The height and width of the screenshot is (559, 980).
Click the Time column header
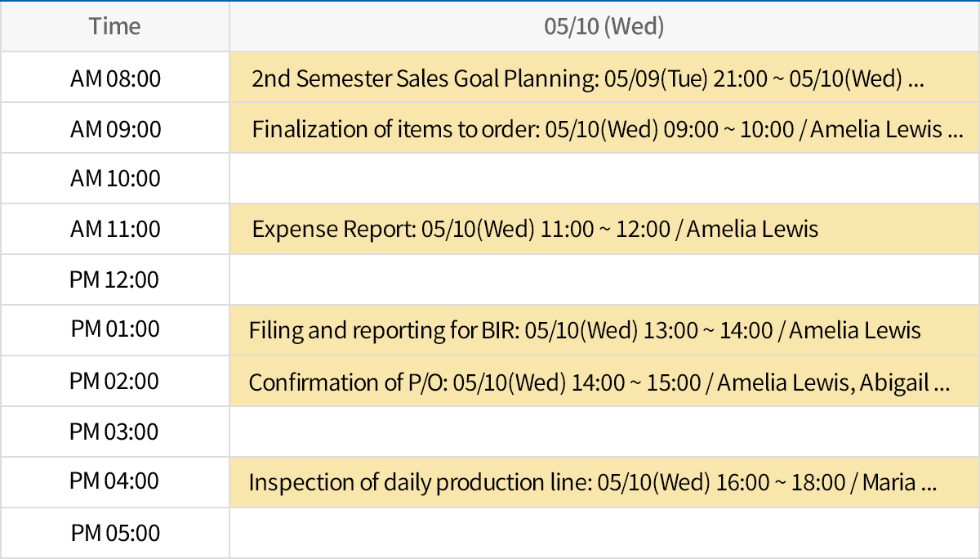pyautogui.click(x=115, y=27)
